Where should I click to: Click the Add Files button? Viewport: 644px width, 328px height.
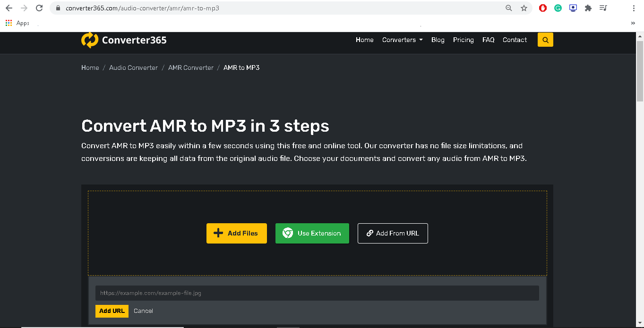tap(237, 233)
